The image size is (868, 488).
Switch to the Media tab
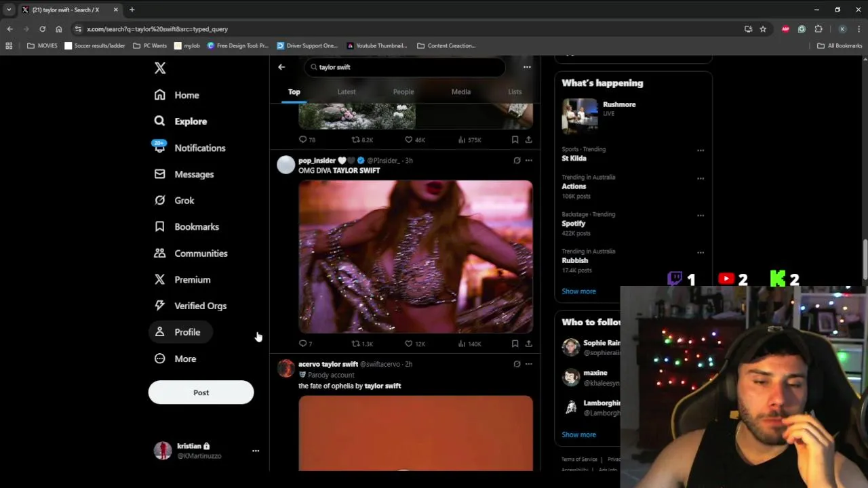(461, 91)
